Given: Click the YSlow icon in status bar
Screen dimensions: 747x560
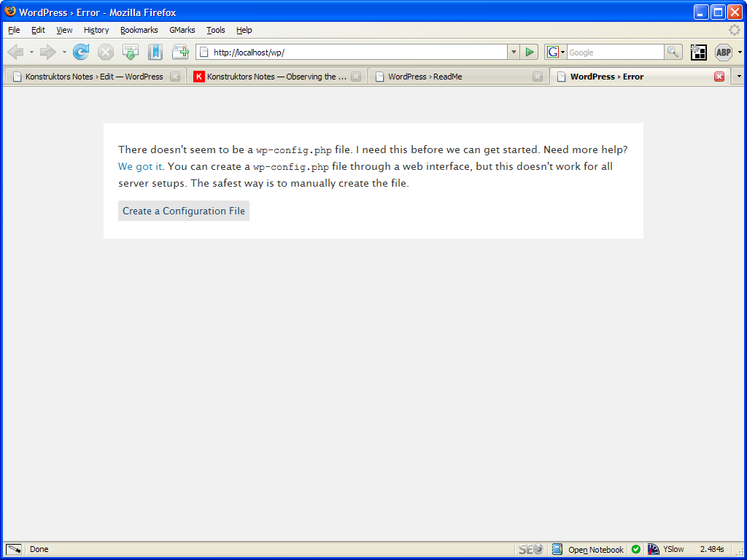Looking at the screenshot, I should pos(654,549).
